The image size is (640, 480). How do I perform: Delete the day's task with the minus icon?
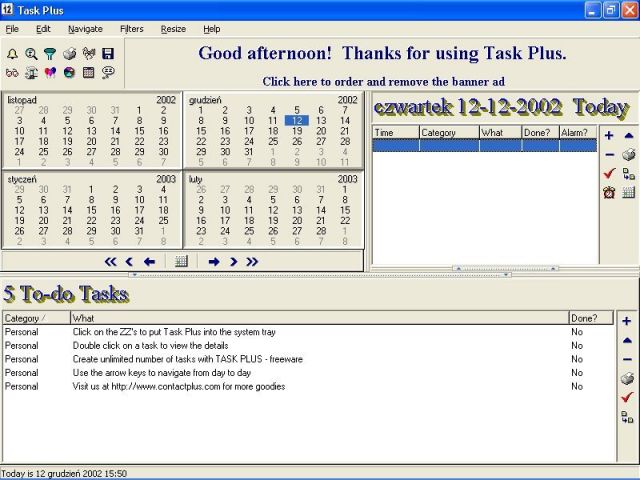(609, 155)
